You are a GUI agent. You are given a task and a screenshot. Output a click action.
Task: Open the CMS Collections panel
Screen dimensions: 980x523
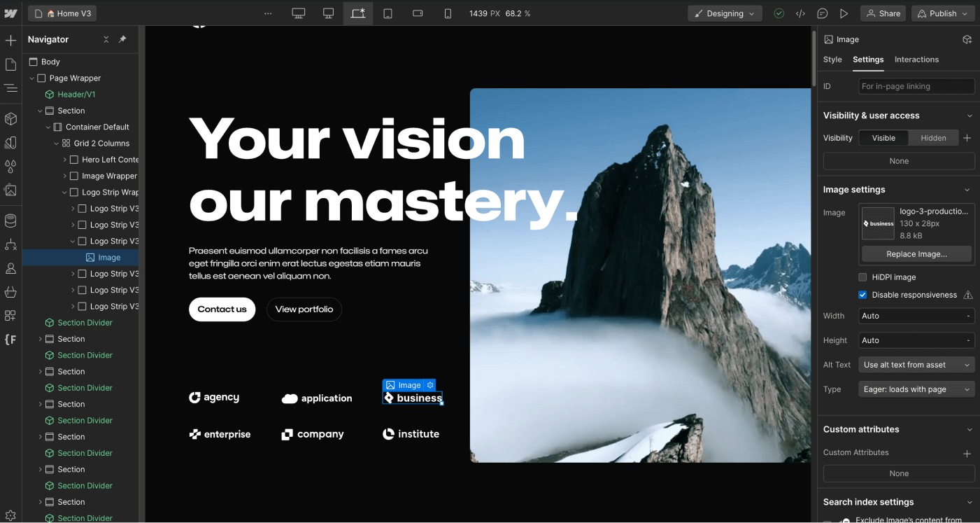click(10, 221)
